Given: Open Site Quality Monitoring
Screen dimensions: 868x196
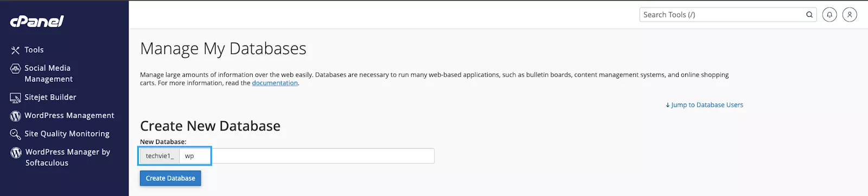Looking at the screenshot, I should click(x=67, y=134).
